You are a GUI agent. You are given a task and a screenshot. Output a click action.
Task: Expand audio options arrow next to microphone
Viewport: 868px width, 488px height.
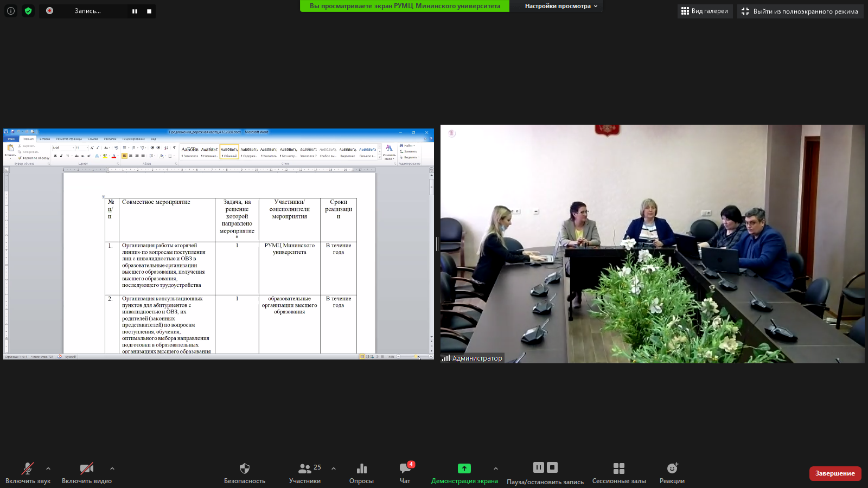[x=48, y=468]
